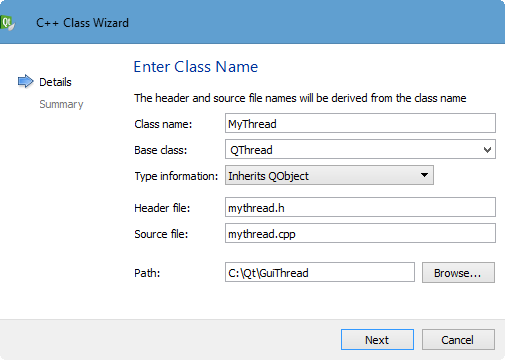The height and width of the screenshot is (360, 505).
Task: Click the Source file field mythread.cpp
Action: pyautogui.click(x=360, y=233)
